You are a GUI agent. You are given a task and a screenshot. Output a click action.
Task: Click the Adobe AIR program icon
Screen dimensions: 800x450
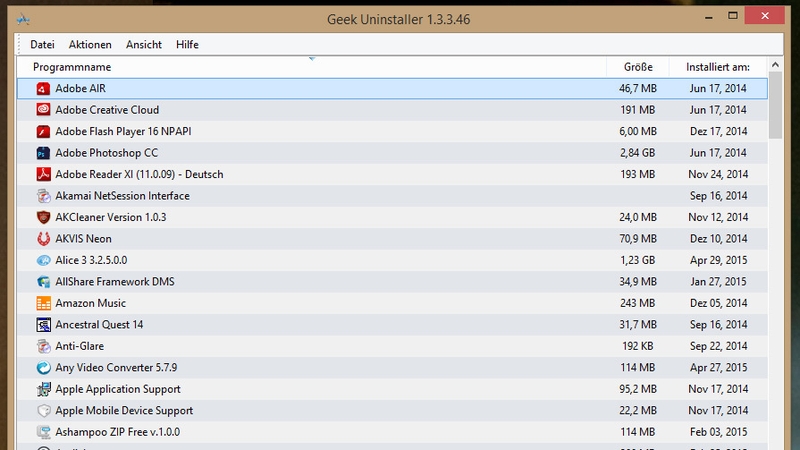[43, 89]
